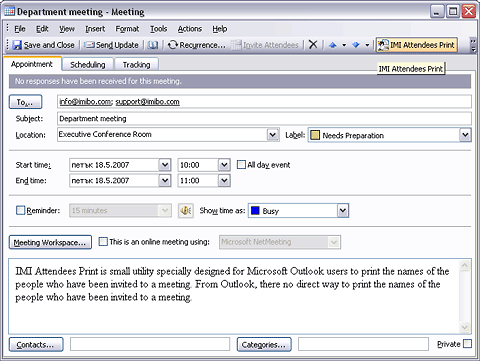
Task: Open the View menu
Action: pos(67,29)
